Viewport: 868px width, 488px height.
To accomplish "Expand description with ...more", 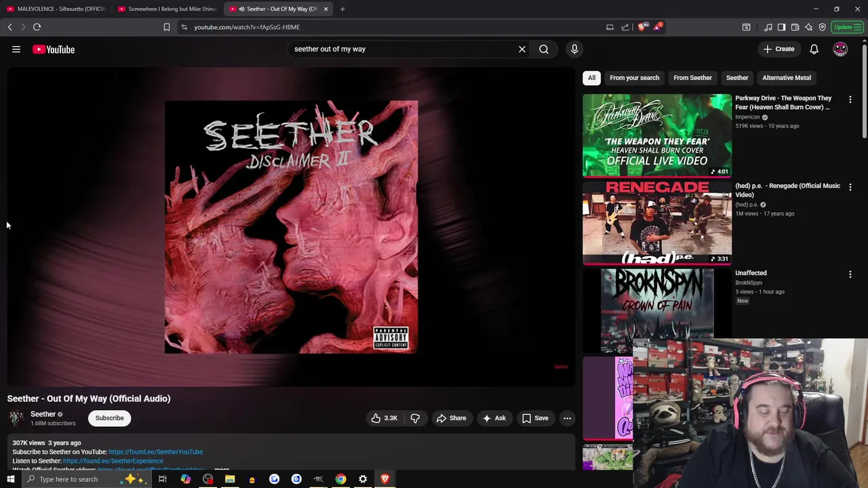I will [x=222, y=469].
